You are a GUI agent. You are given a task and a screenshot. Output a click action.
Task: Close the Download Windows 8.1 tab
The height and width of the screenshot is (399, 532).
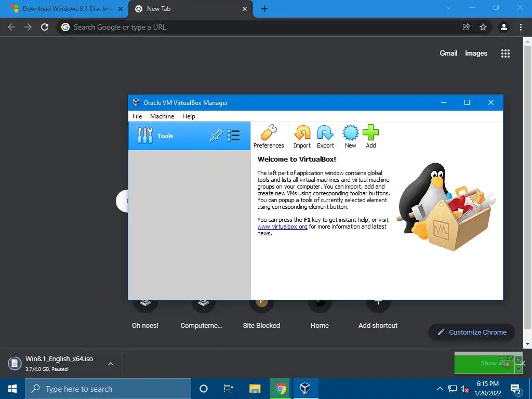tap(121, 9)
